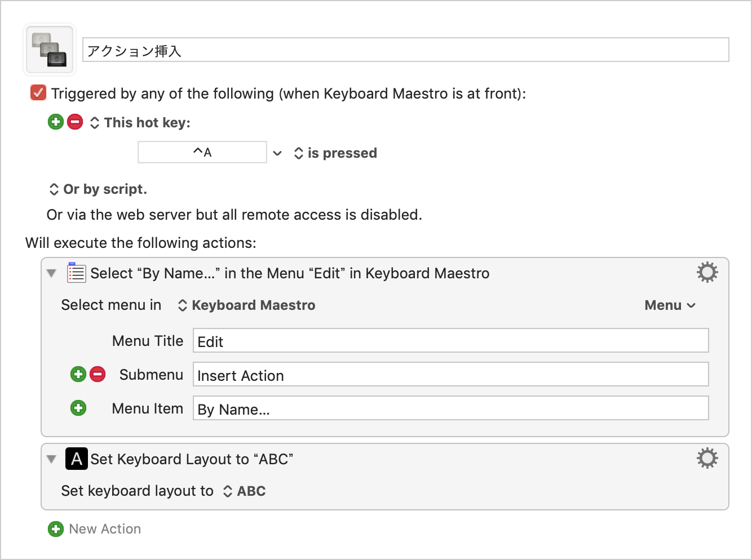Open the Or by script popup
The image size is (752, 560).
pyautogui.click(x=98, y=189)
